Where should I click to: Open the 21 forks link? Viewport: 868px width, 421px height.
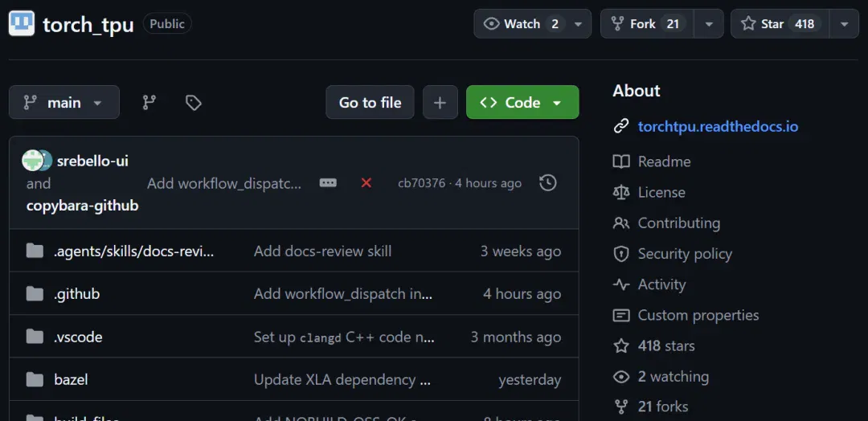point(662,407)
